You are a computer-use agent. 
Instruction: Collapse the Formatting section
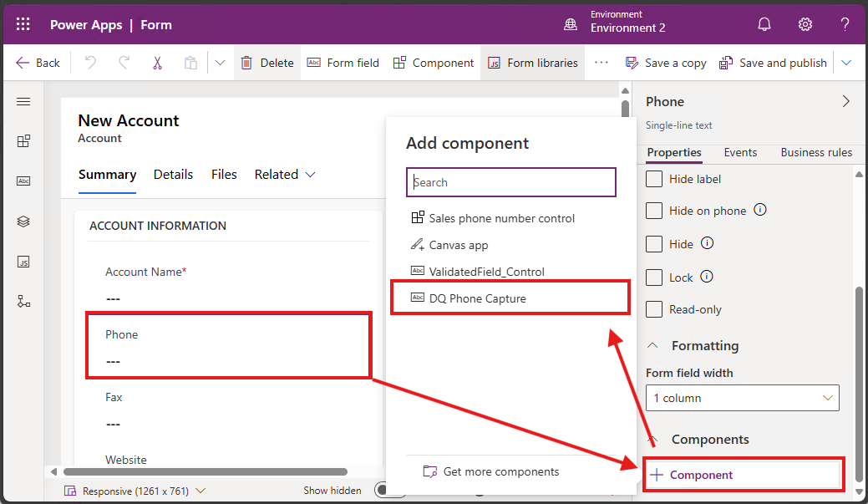pos(652,345)
